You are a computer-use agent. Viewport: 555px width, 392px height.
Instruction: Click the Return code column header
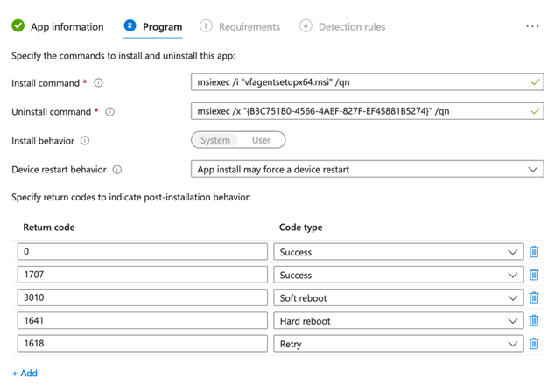click(x=49, y=227)
